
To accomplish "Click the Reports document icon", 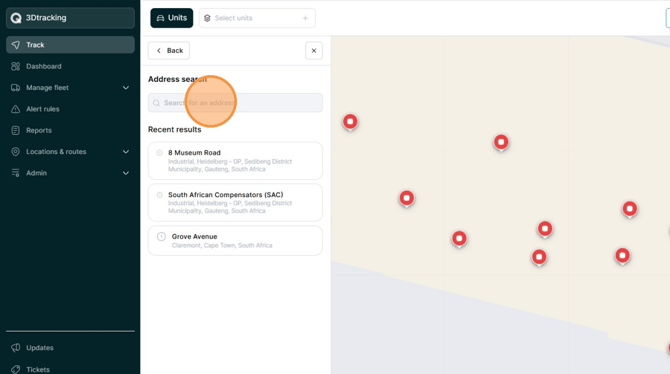I will tap(15, 130).
